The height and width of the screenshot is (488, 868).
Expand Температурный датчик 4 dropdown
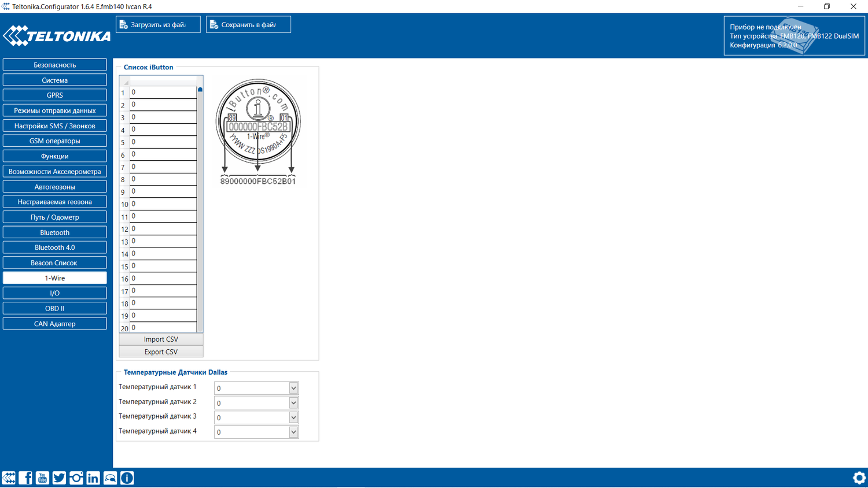pos(293,432)
